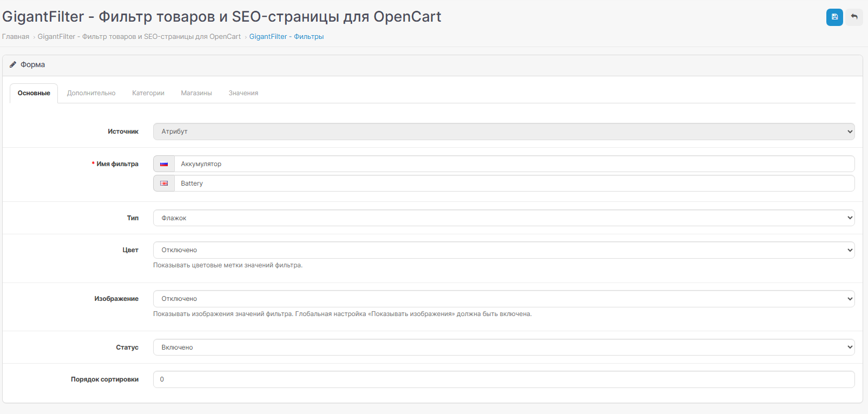Click the Тип label

pos(133,218)
